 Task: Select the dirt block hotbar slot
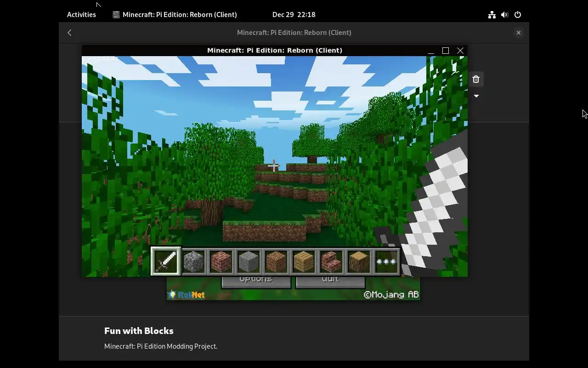[x=276, y=261]
